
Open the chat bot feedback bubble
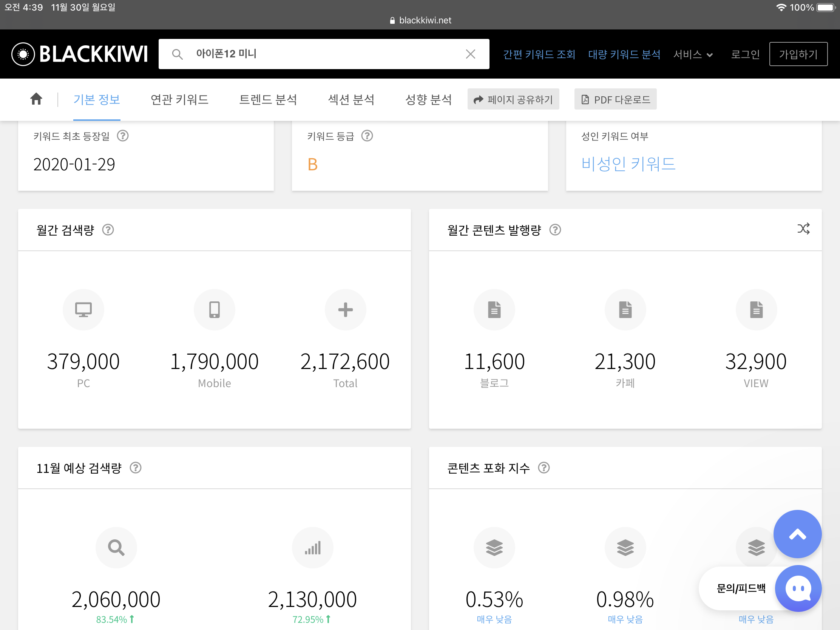click(x=798, y=588)
